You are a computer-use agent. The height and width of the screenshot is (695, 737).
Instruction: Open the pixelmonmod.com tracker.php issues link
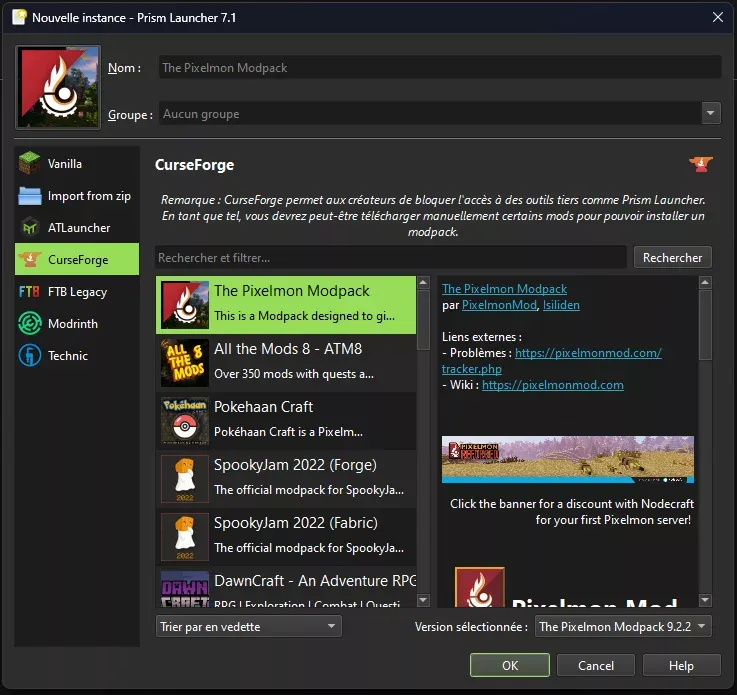click(x=588, y=353)
